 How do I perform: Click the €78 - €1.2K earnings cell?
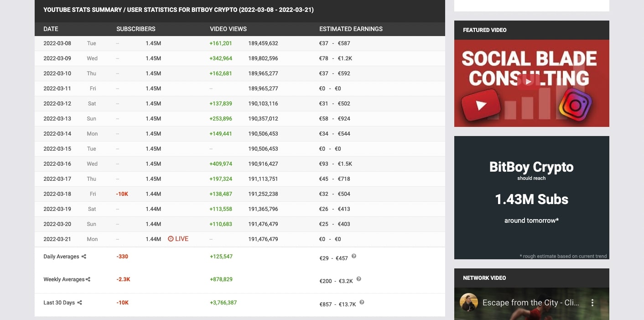tap(336, 58)
